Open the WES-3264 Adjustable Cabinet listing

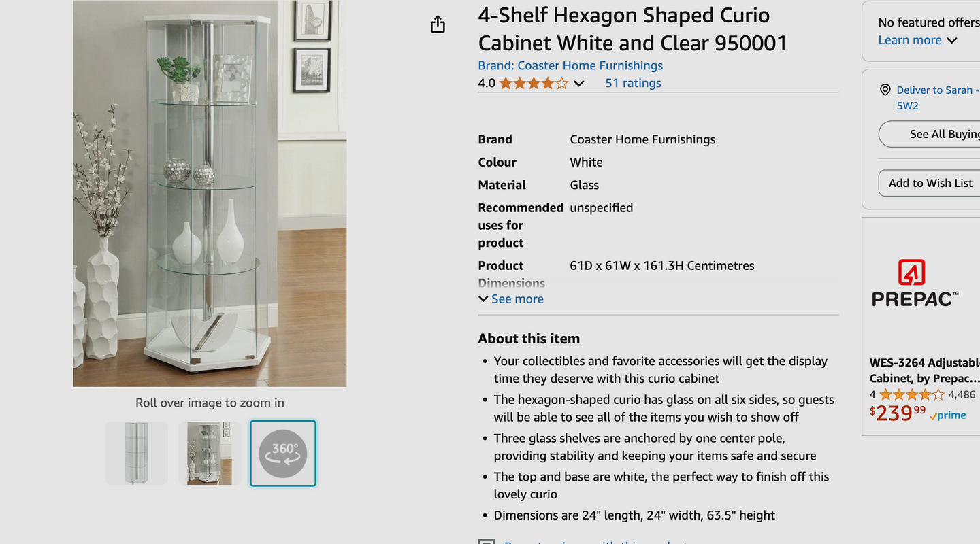click(x=924, y=371)
